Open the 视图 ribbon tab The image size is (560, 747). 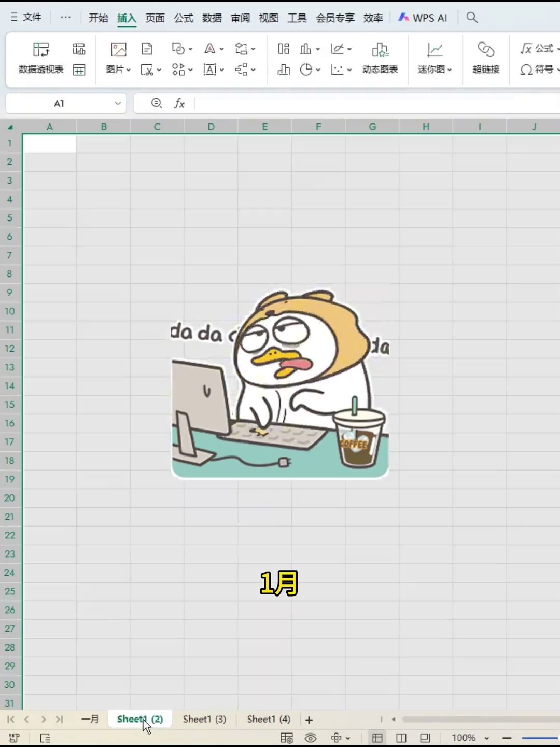point(269,18)
